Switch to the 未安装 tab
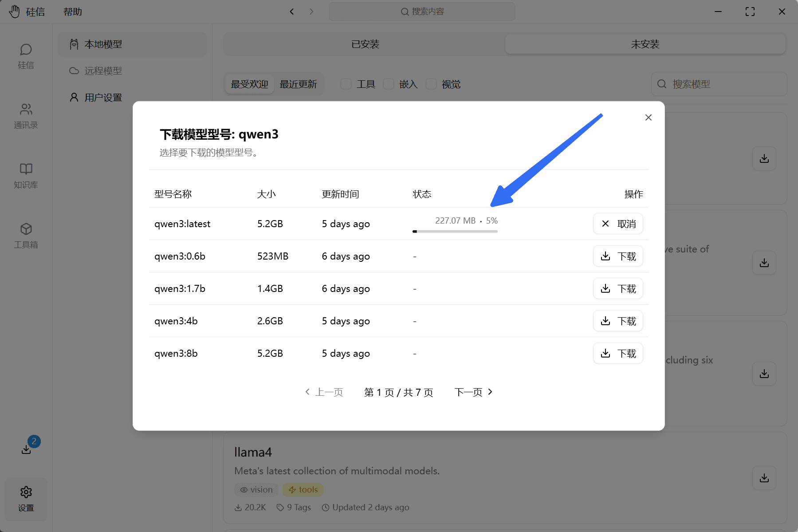The image size is (798, 532). [x=645, y=44]
